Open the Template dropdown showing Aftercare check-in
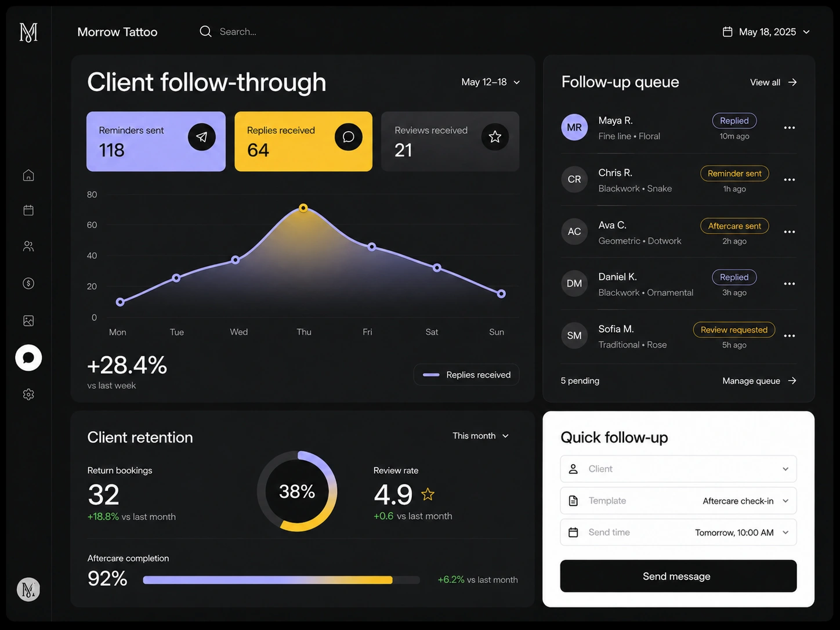This screenshot has height=630, width=840. pyautogui.click(x=678, y=501)
